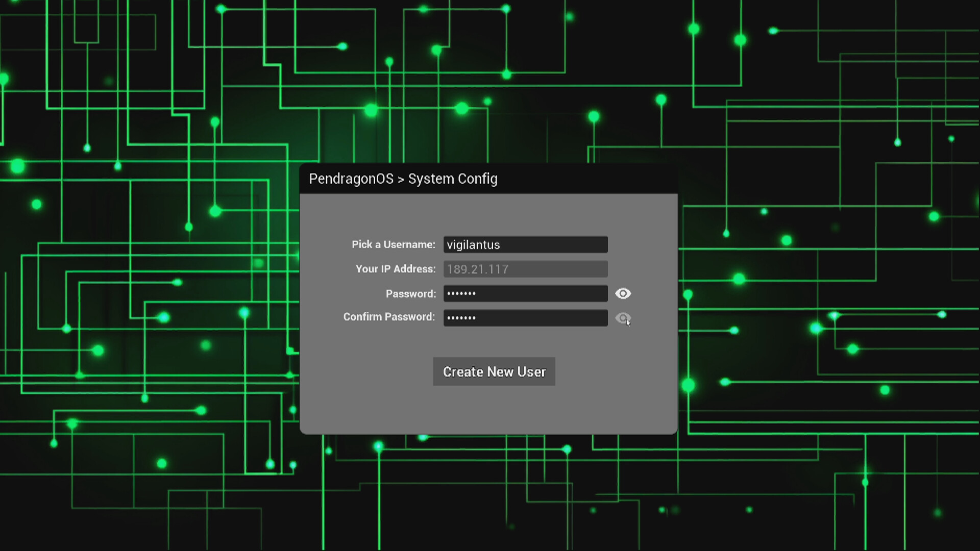Click inside the Pick a Username field
This screenshot has width=980, height=551.
click(525, 244)
